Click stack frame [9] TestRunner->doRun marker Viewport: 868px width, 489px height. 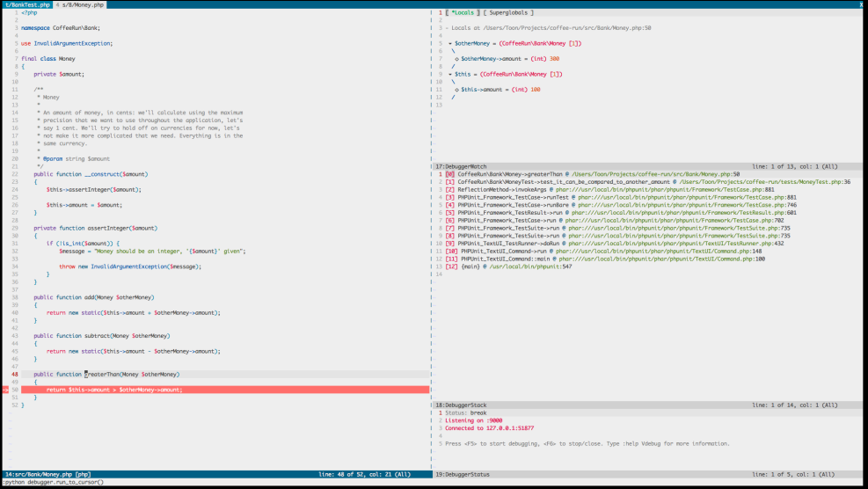tap(450, 243)
